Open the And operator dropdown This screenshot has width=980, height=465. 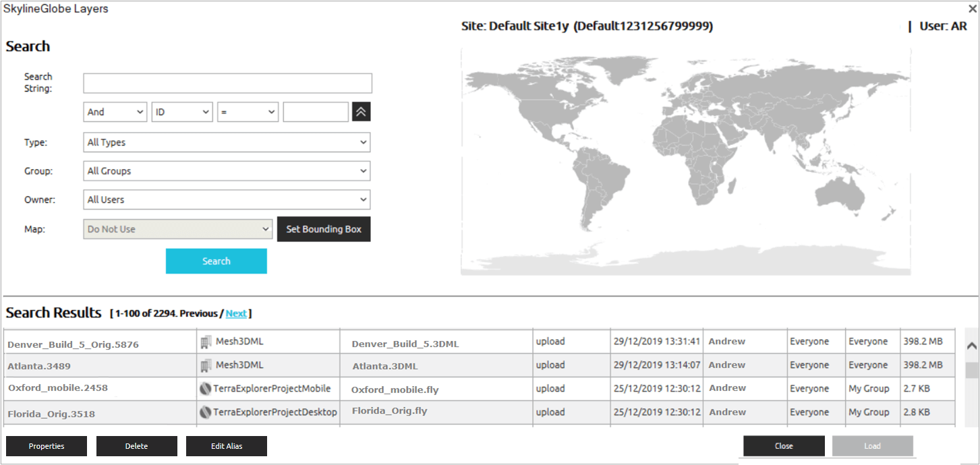[115, 112]
